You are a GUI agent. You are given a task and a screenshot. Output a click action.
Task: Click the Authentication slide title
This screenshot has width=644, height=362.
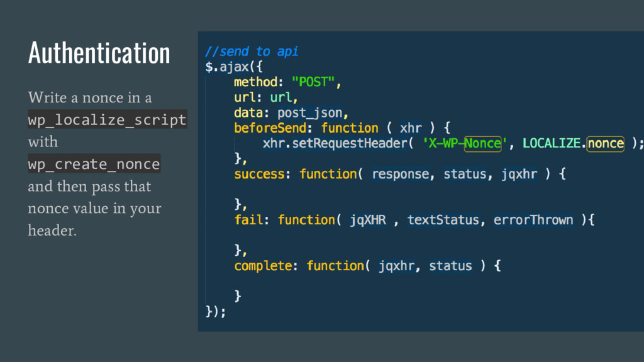99,53
